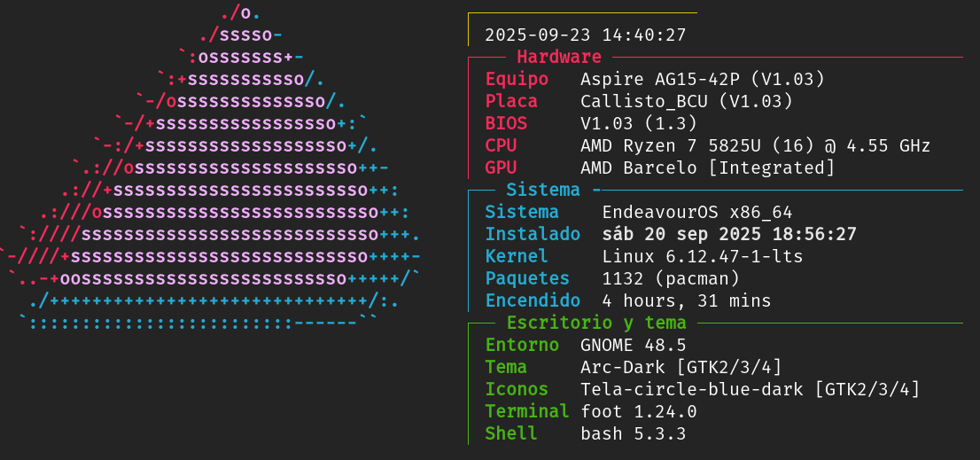Click the Encendido uptime label
The width and height of the screenshot is (980, 460).
coord(533,301)
